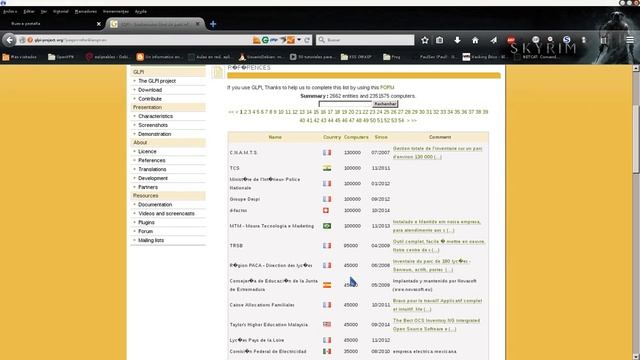640x360 pixels.
Task: Open the TRSB comment link
Action: [x=439, y=246]
